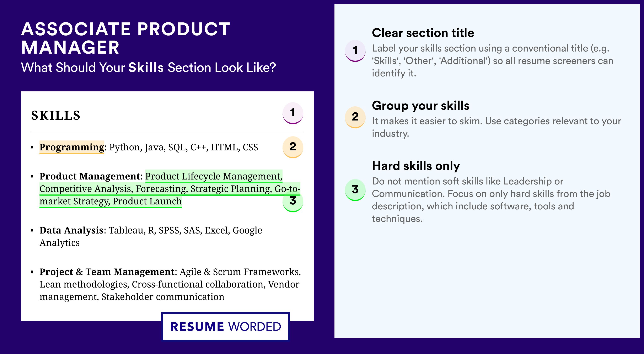Click the What Should Your Skills Section subtitle

[148, 68]
